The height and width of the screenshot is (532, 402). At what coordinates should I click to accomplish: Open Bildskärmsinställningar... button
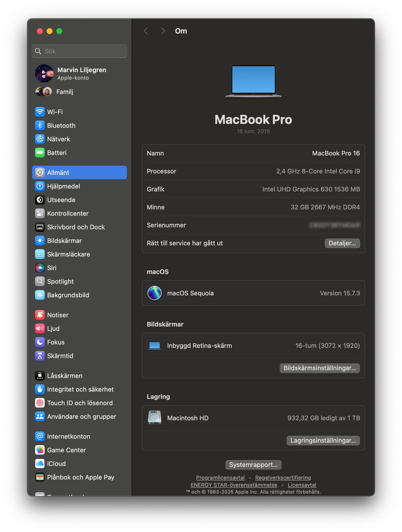click(x=320, y=368)
